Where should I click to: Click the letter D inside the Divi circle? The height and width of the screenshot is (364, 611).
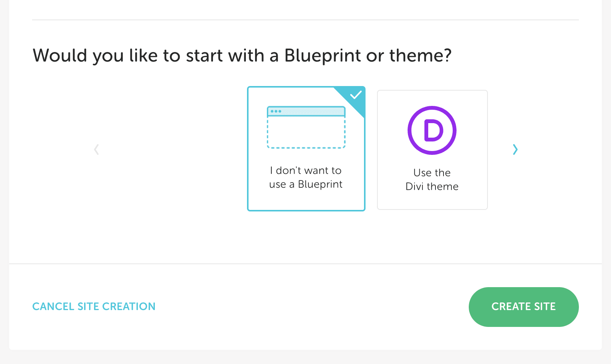click(433, 131)
